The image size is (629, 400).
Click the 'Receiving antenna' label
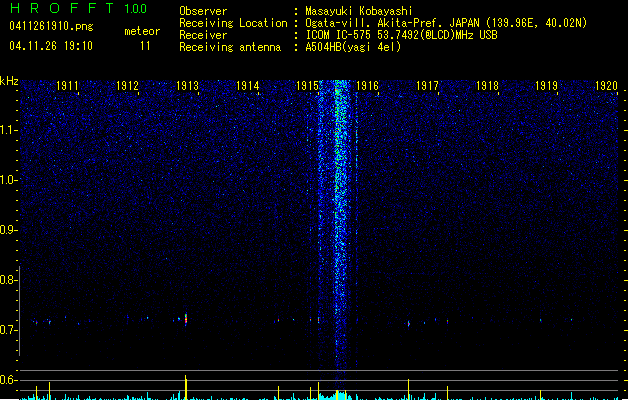(x=230, y=47)
